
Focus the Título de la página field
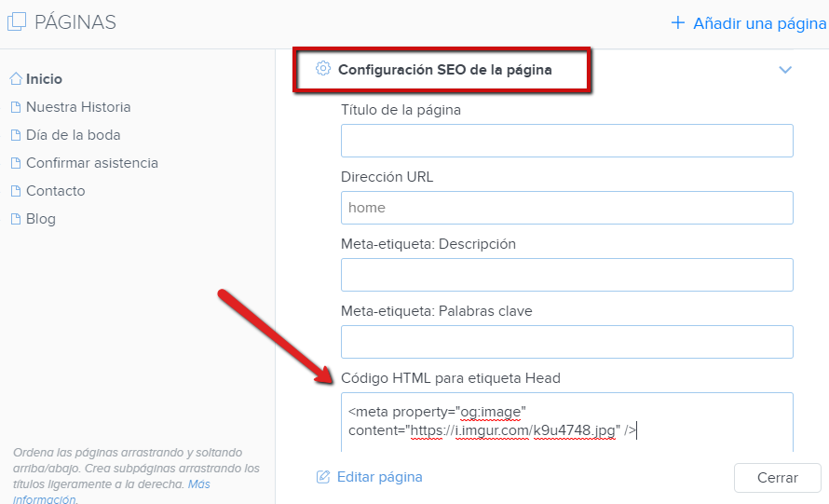click(566, 141)
